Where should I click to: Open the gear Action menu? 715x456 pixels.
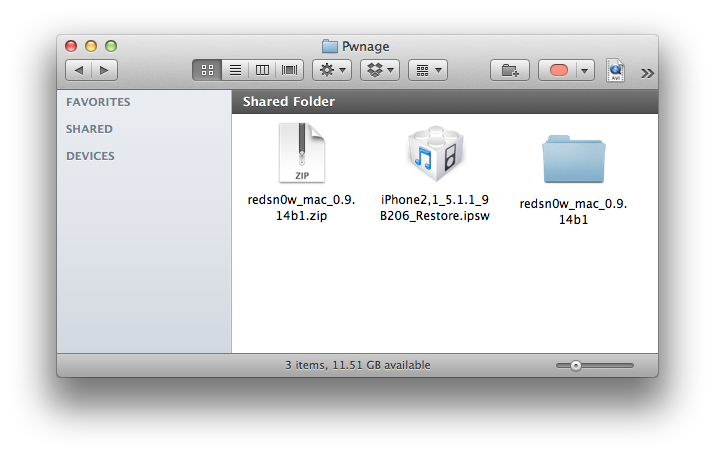(332, 70)
